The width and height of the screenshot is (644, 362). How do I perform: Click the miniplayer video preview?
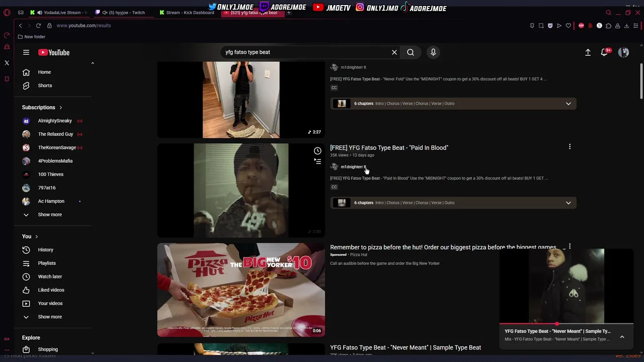567,286
